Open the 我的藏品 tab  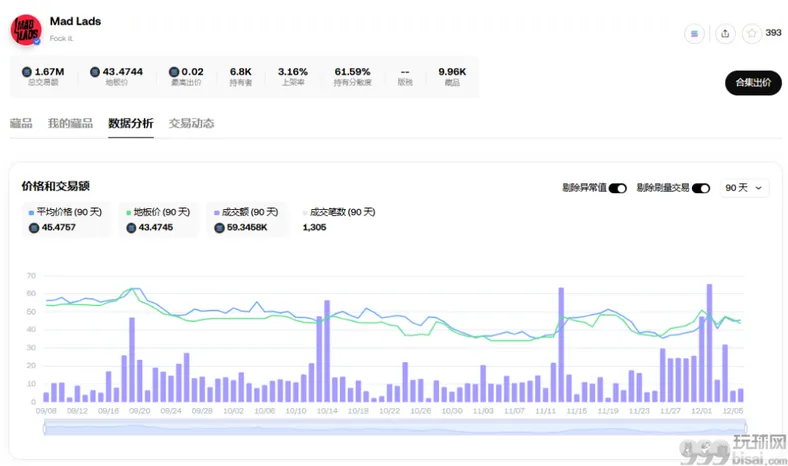(70, 123)
